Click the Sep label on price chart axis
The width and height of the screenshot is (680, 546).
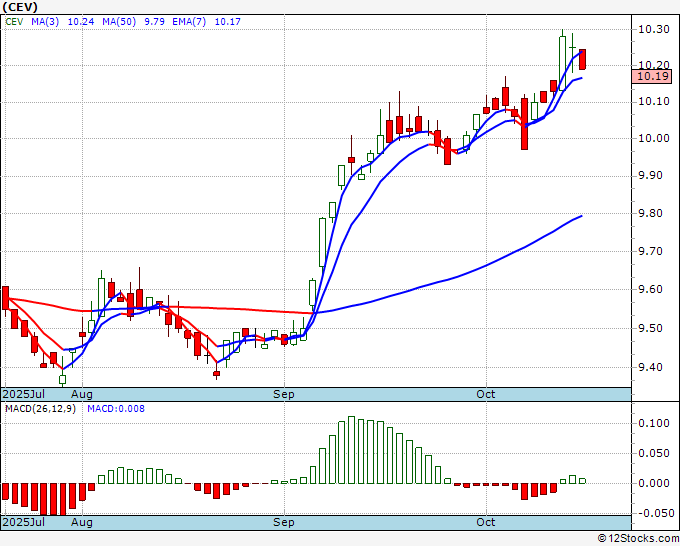click(284, 394)
